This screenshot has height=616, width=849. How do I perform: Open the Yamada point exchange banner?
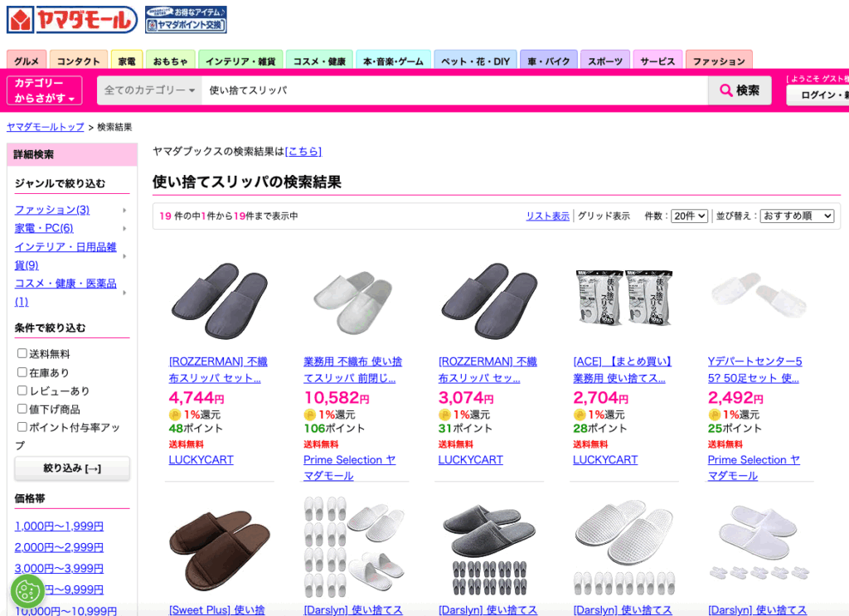[x=186, y=20]
